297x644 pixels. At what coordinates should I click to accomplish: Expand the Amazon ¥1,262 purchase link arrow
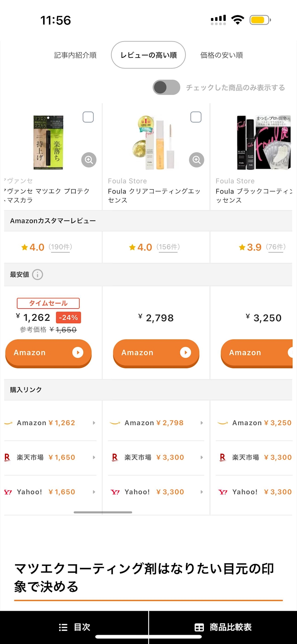(94, 423)
